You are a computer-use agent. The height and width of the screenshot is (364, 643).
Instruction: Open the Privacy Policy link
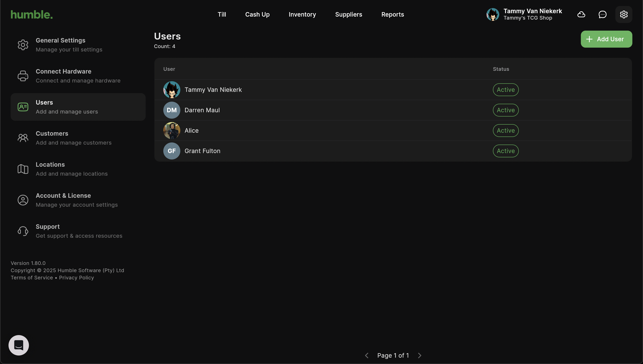tap(77, 278)
